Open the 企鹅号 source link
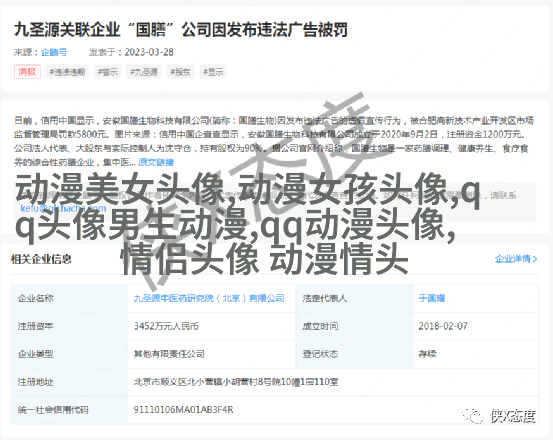Viewport: 553px width, 440px height. point(54,52)
